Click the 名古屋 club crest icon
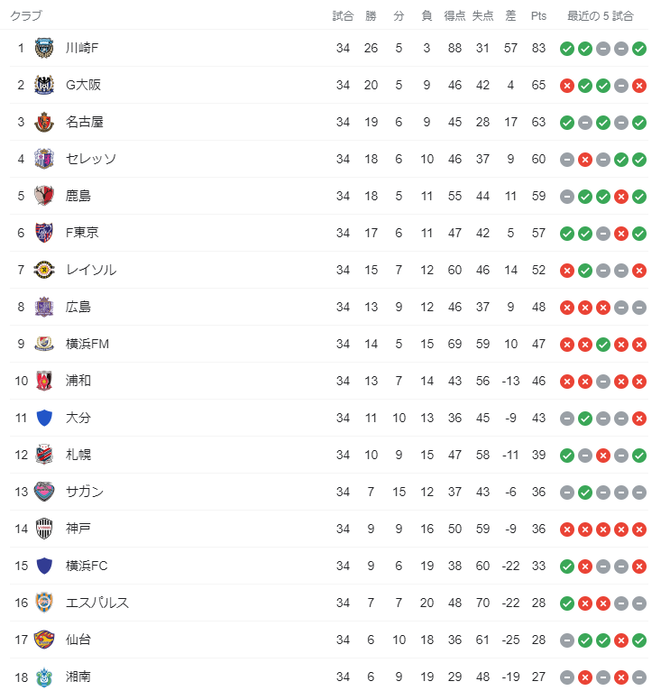This screenshot has width=670, height=700. (44, 122)
